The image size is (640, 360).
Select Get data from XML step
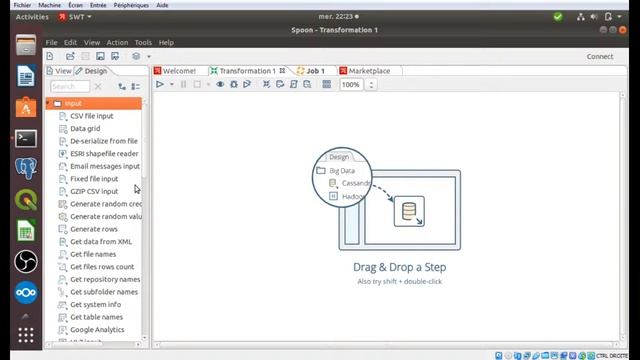click(x=101, y=242)
